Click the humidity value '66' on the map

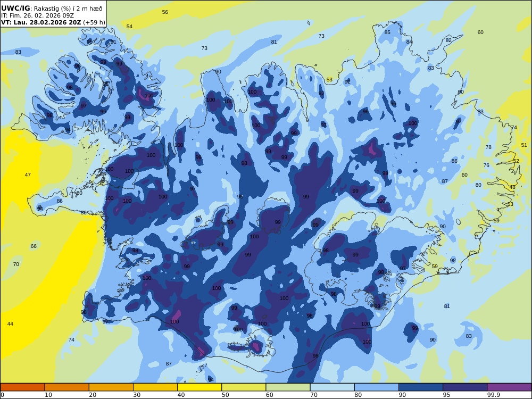(34, 246)
